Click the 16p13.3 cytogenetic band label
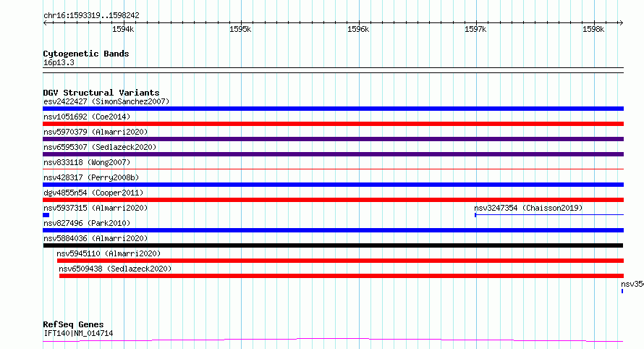This screenshot has height=349, width=644. click(59, 63)
